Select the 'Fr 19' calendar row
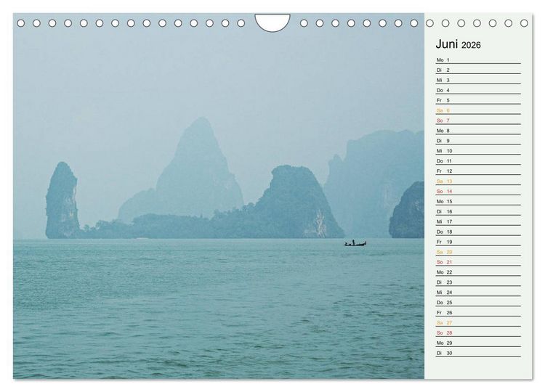Image resolution: width=545 pixels, height=392 pixels. coord(478,242)
